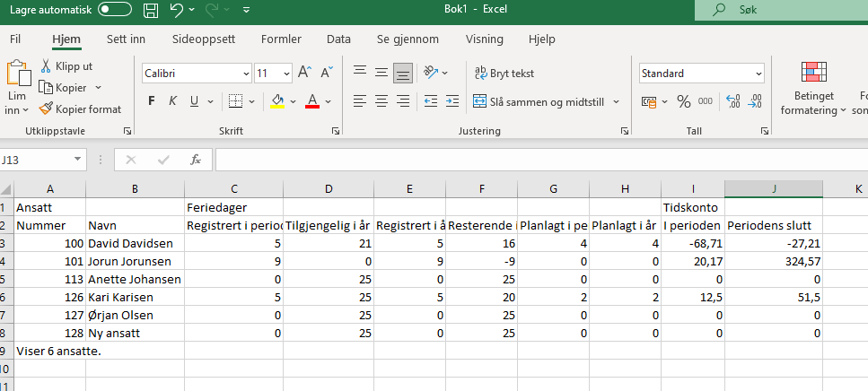Image resolution: width=868 pixels, height=391 pixels.
Task: Open the Fil menu
Action: coord(15,39)
